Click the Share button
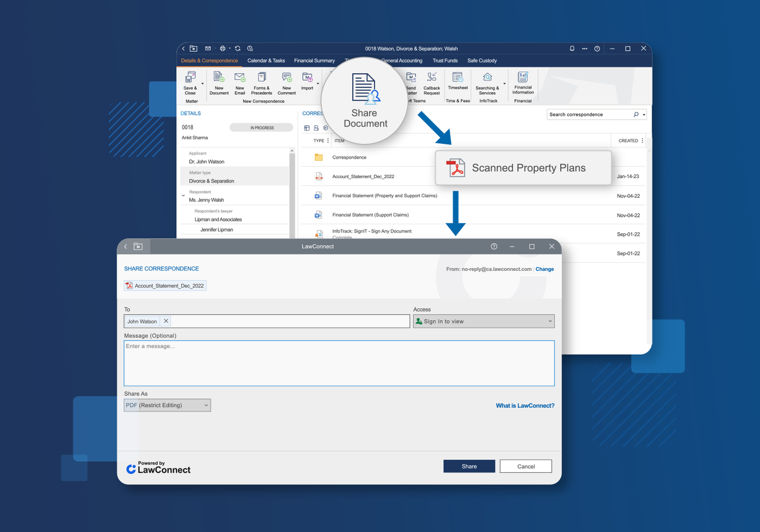The image size is (760, 532). (x=469, y=466)
